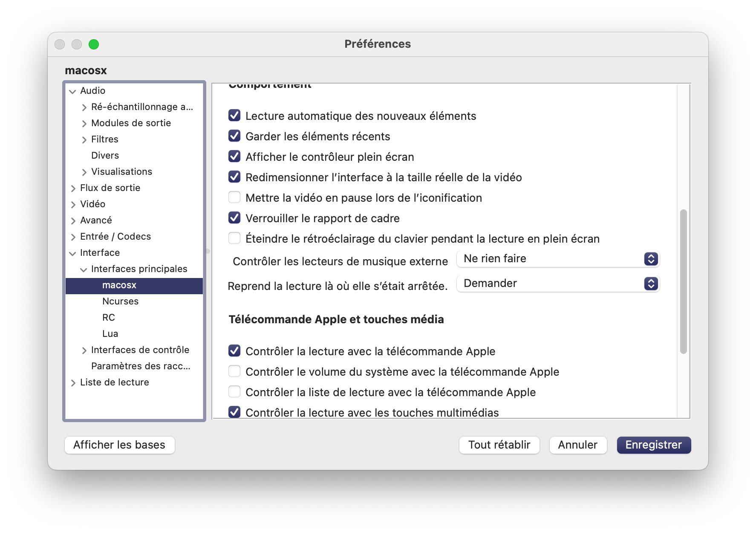Screen dimensions: 756x533
Task: Collapse the Interfaces principales node
Action: pos(84,269)
